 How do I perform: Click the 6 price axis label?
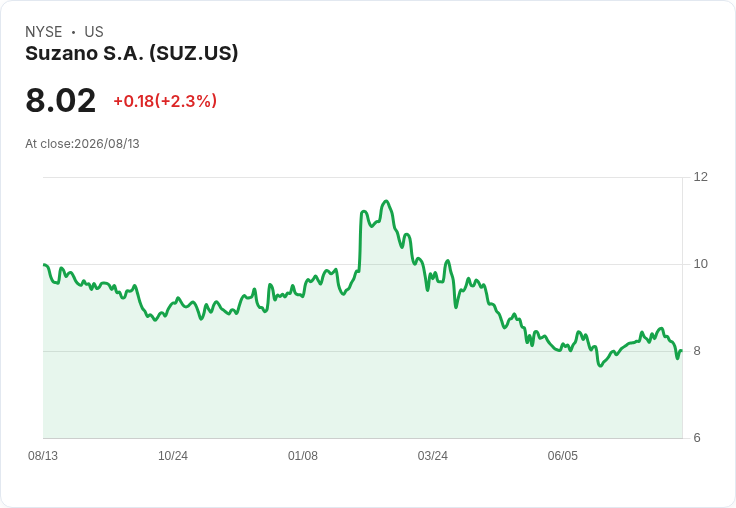click(697, 438)
